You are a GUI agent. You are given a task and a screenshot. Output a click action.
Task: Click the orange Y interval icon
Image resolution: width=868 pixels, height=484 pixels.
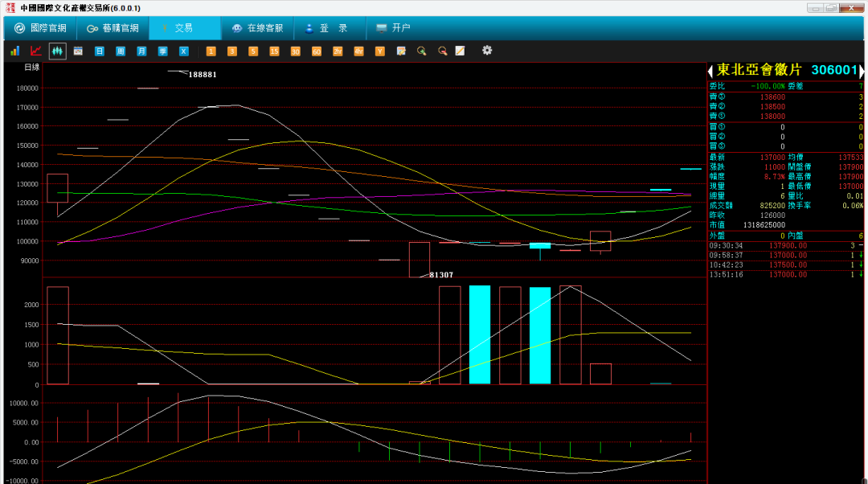(x=379, y=51)
